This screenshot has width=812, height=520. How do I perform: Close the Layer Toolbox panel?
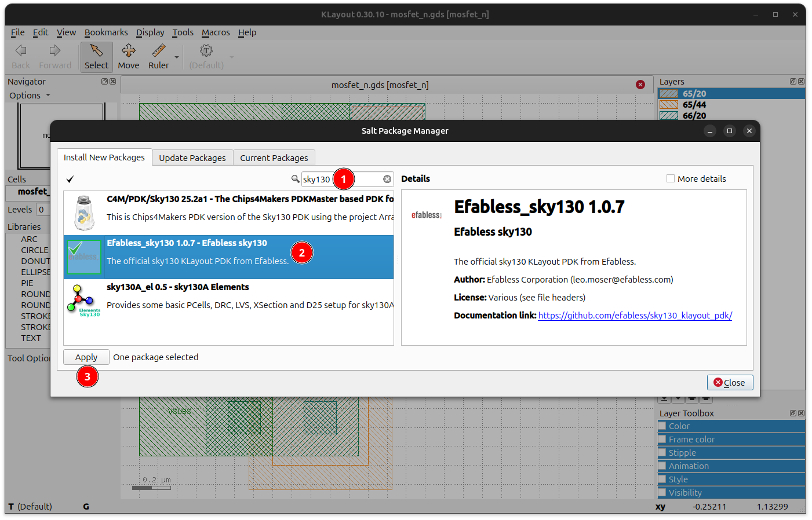pyautogui.click(x=801, y=413)
